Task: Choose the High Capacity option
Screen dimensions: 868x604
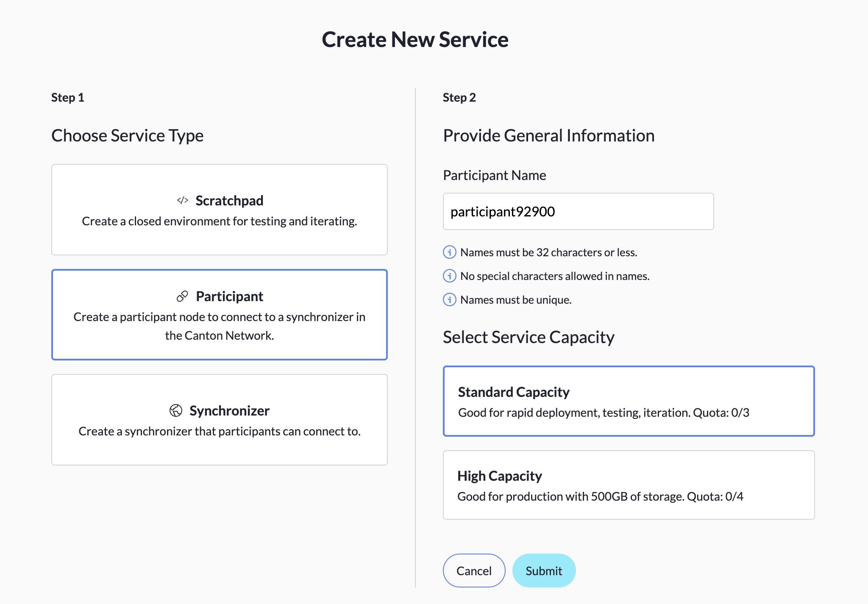Action: [x=629, y=485]
